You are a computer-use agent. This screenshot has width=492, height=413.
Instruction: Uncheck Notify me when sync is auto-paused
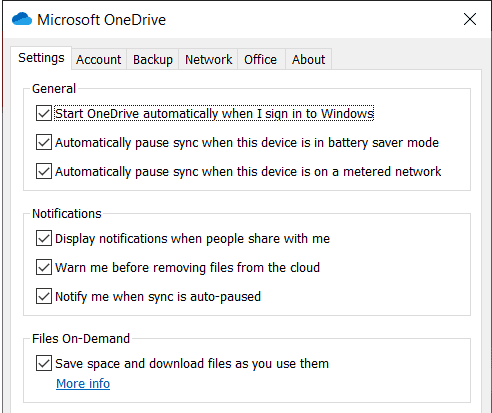[44, 296]
